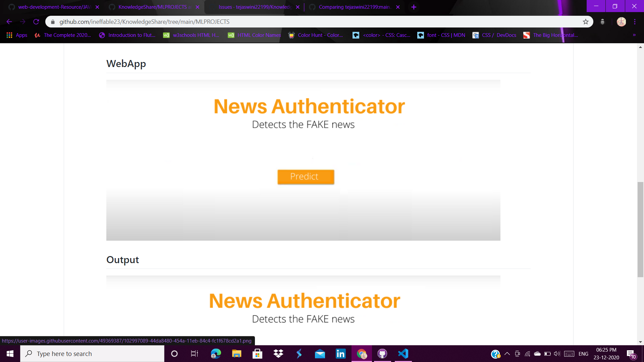Toggle the touch keyboard in system tray
Viewport: 644px width, 362px height.
[569, 353]
